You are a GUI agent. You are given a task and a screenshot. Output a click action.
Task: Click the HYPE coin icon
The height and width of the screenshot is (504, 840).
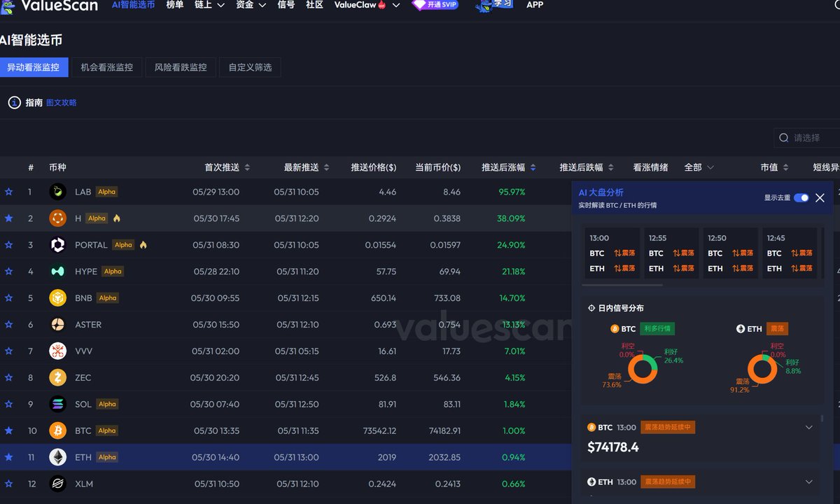click(x=57, y=272)
